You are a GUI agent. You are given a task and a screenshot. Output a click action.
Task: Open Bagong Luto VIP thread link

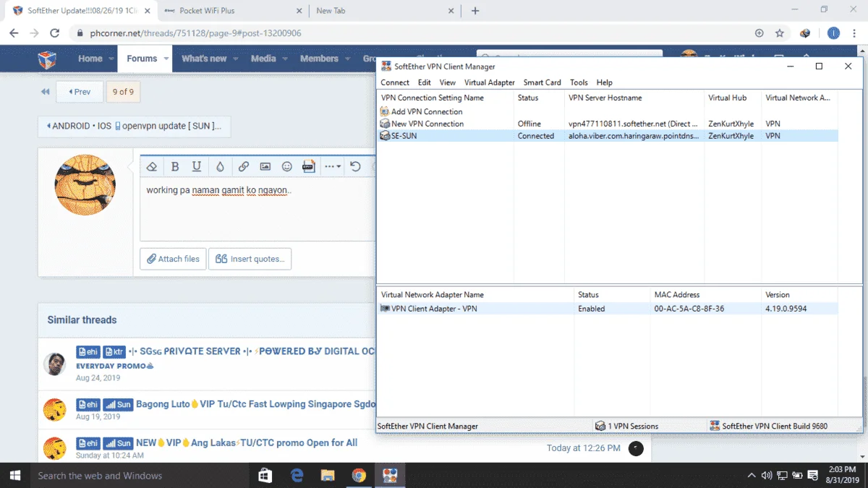(x=256, y=404)
